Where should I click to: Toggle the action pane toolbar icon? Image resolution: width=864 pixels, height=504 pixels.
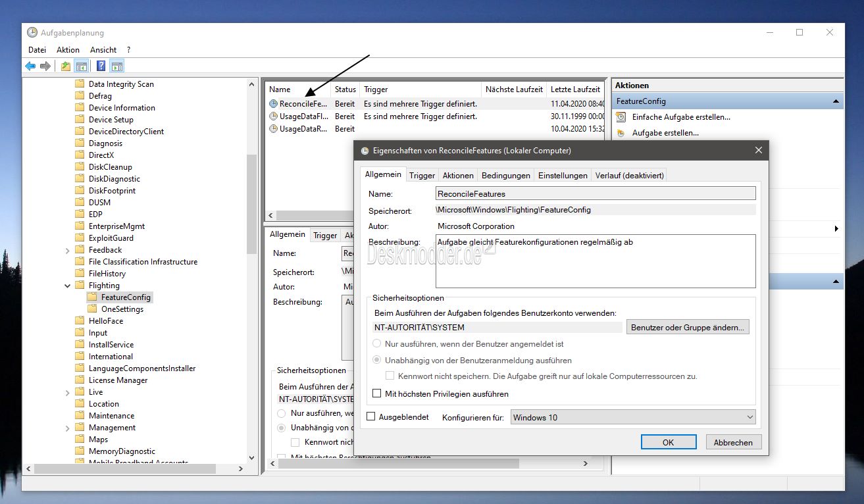pos(117,66)
